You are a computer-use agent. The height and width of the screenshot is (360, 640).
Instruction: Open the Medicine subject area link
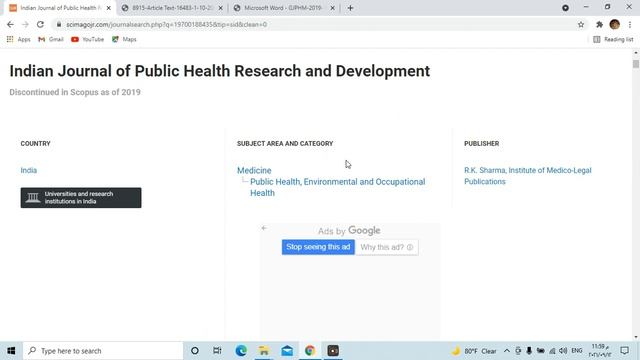[x=254, y=170]
